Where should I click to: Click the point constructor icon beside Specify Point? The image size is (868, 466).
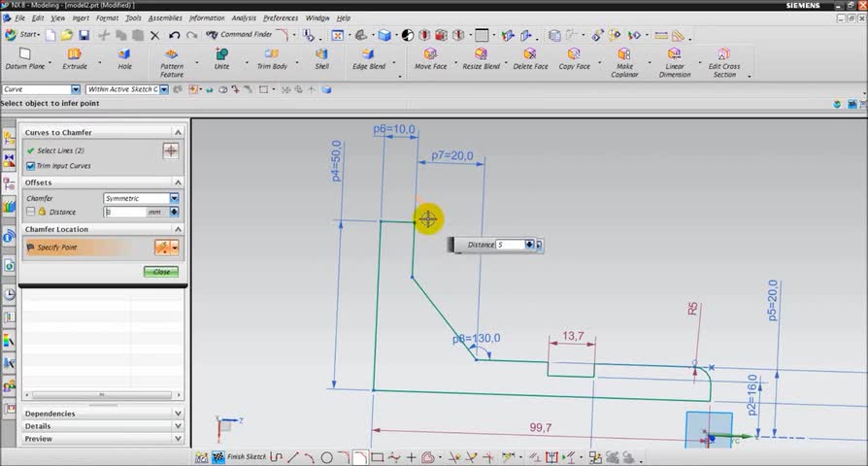(161, 248)
